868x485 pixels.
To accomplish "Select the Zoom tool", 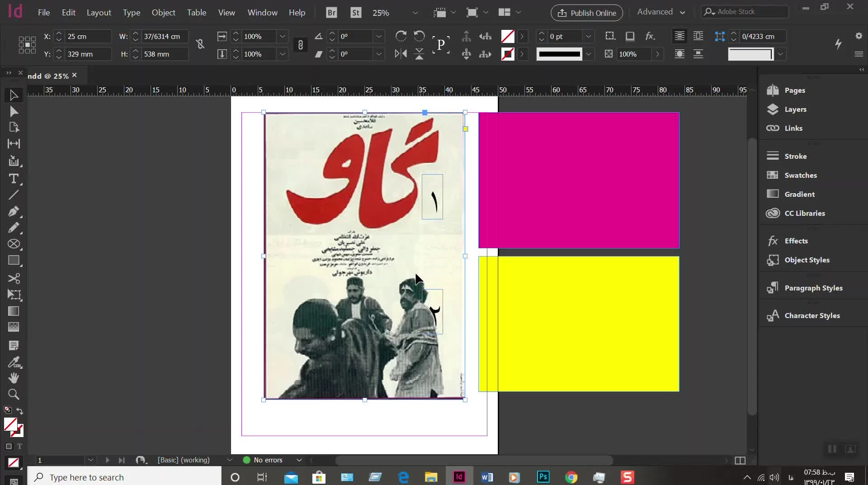I will pyautogui.click(x=14, y=395).
